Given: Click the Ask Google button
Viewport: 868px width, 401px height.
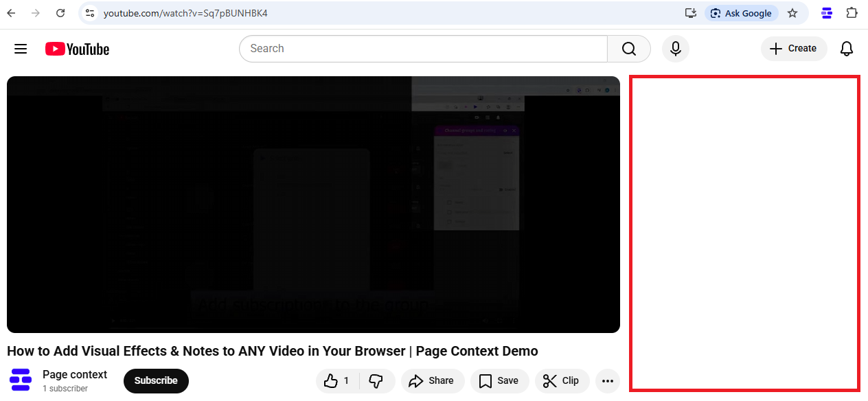Looking at the screenshot, I should (741, 13).
